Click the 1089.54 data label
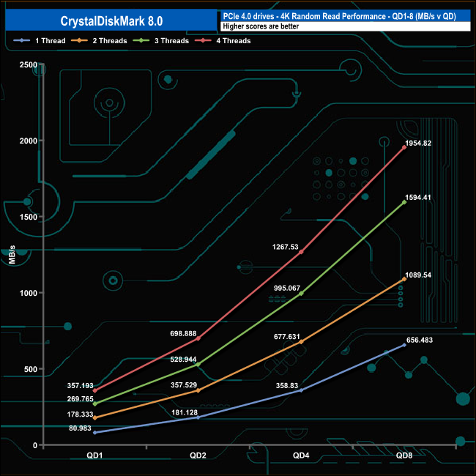This screenshot has width=476, height=476. pos(418,275)
